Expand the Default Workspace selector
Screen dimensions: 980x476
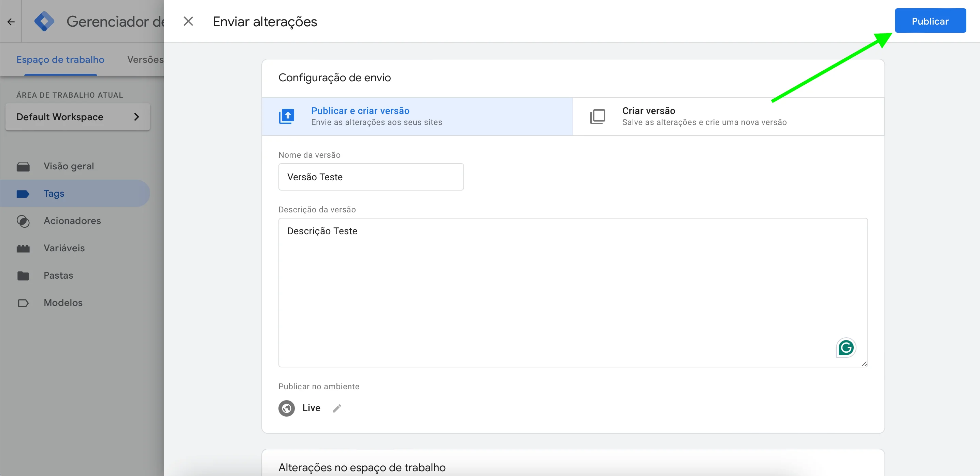point(77,117)
